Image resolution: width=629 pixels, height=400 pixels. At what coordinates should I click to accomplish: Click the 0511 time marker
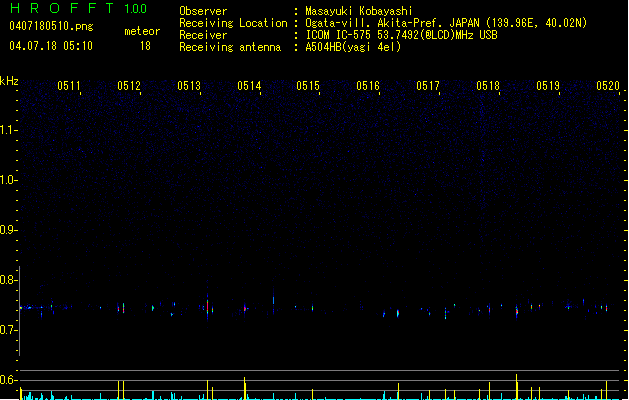click(69, 86)
